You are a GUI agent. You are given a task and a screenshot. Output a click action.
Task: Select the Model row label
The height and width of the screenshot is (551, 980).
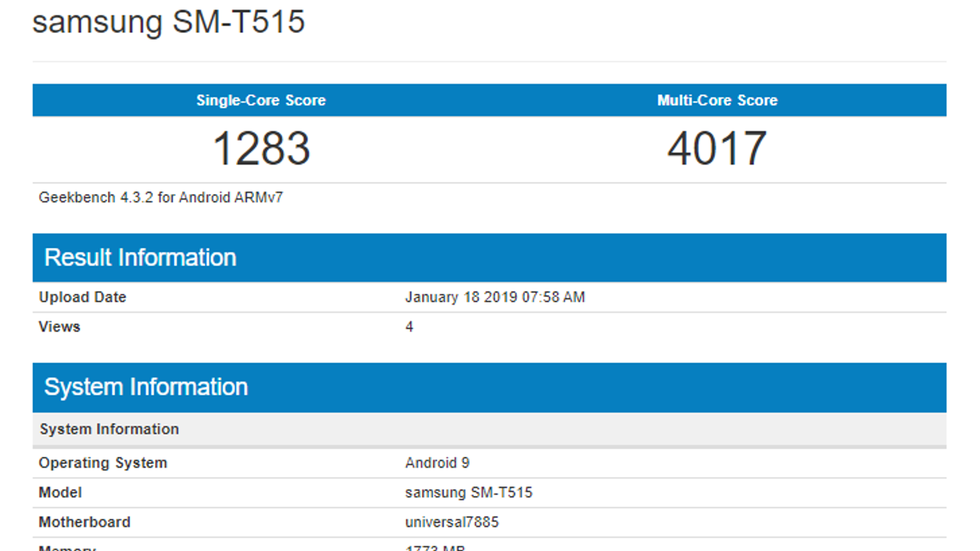60,493
